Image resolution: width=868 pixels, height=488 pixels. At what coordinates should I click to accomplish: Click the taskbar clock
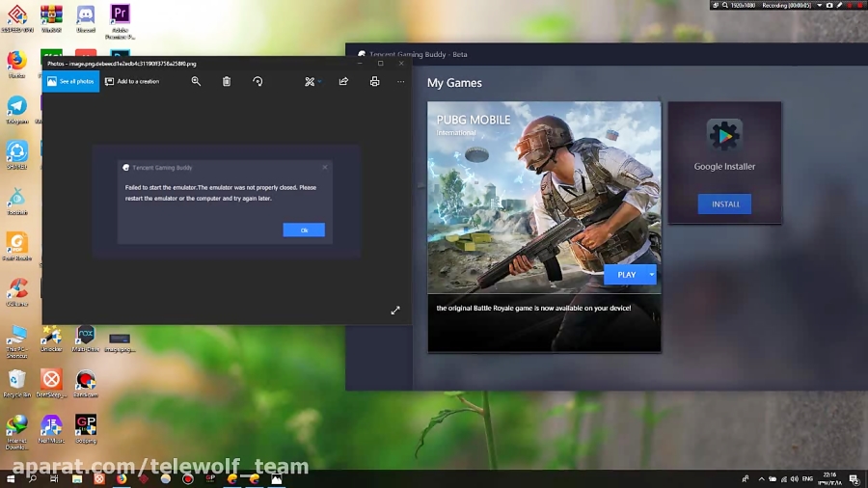click(x=829, y=479)
